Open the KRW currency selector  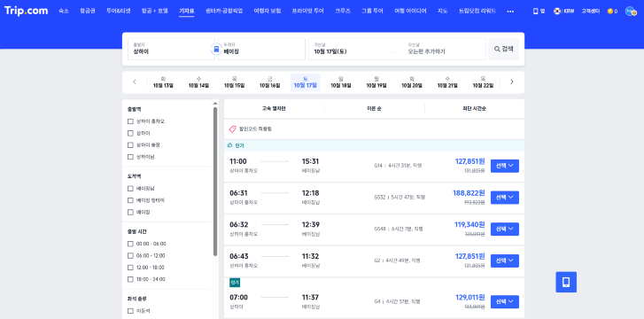(569, 12)
